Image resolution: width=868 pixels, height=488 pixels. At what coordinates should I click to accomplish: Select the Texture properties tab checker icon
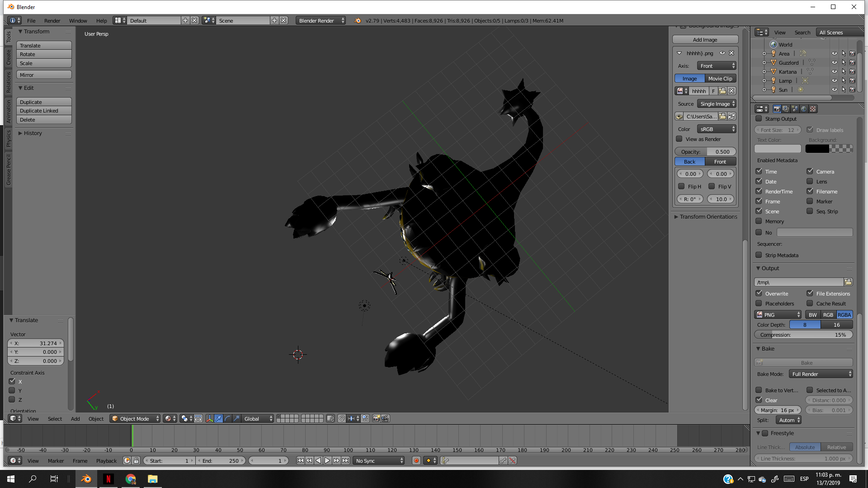tap(812, 108)
